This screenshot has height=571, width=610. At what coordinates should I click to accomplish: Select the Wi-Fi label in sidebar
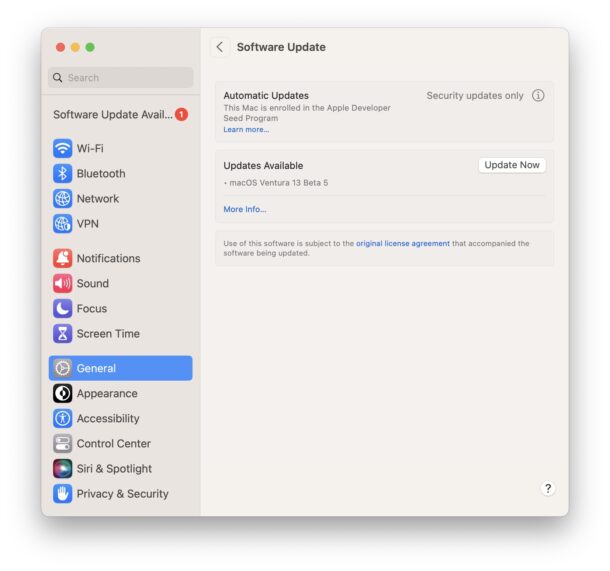point(90,149)
